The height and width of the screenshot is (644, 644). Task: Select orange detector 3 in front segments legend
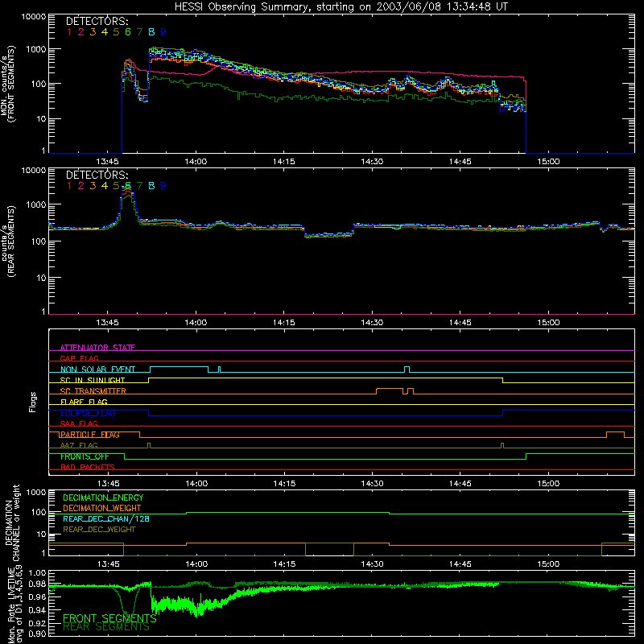[93, 32]
